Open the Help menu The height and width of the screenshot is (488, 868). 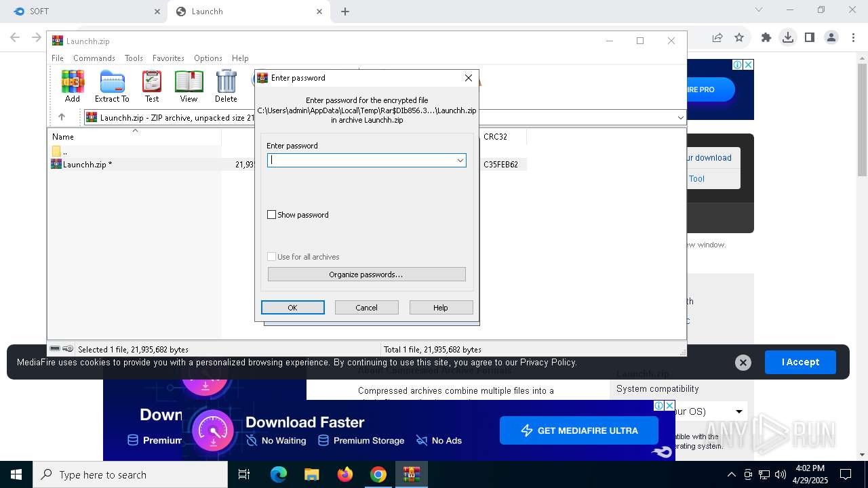[240, 58]
